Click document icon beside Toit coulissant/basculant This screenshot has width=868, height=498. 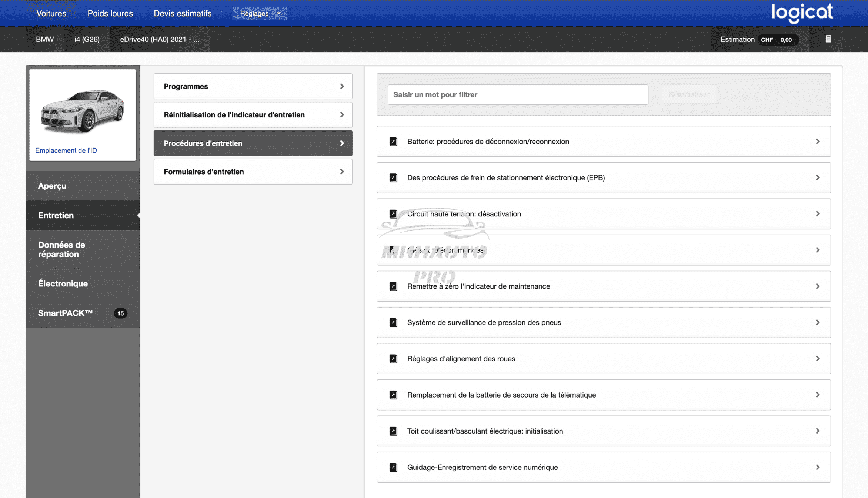coord(393,431)
